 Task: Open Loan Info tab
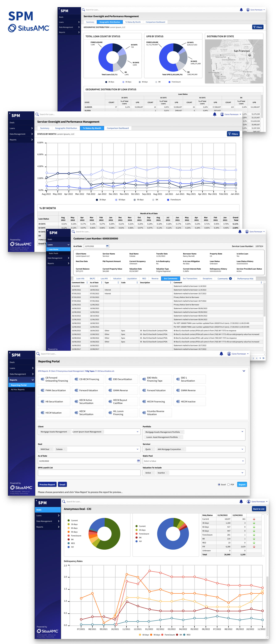80,279
